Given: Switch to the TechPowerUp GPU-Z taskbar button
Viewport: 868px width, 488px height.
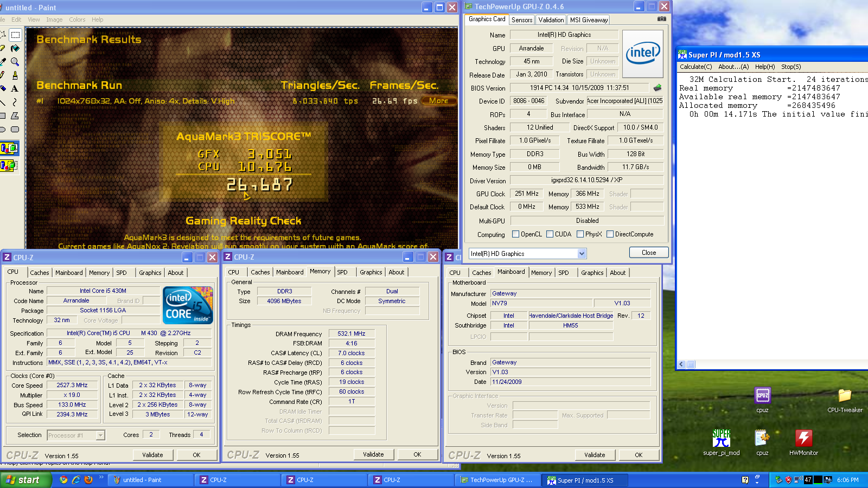Looking at the screenshot, I should [497, 480].
